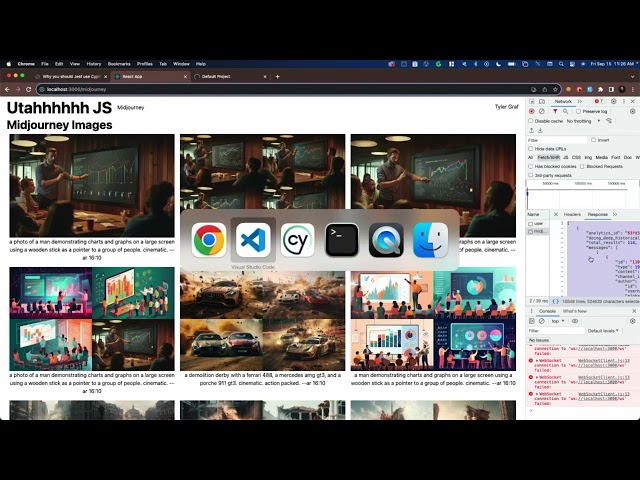
Task: Create live expression with eye icon
Action: (x=575, y=321)
